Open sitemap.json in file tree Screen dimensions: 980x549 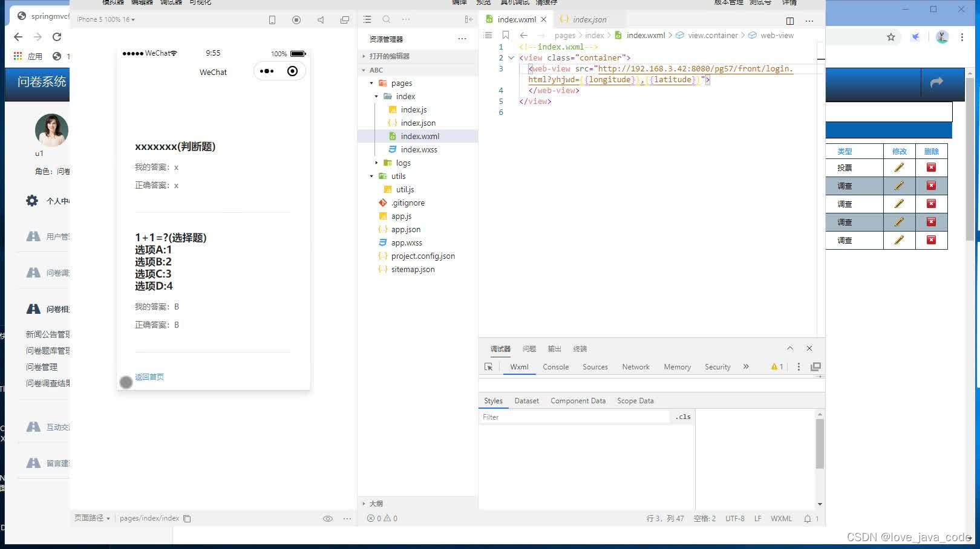point(413,270)
